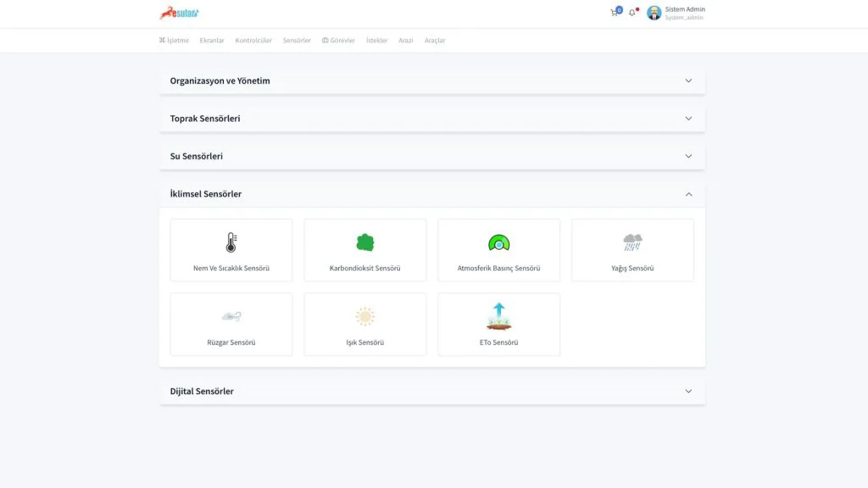
Task: Click the thermometer icon for Nem Ve Sıcaklık Sensörü
Action: (x=231, y=243)
